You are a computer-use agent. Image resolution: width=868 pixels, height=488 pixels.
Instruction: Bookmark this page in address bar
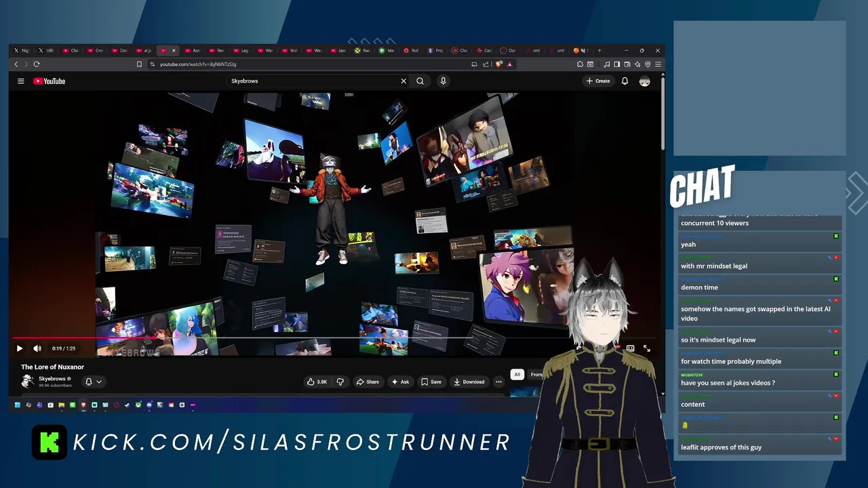139,64
